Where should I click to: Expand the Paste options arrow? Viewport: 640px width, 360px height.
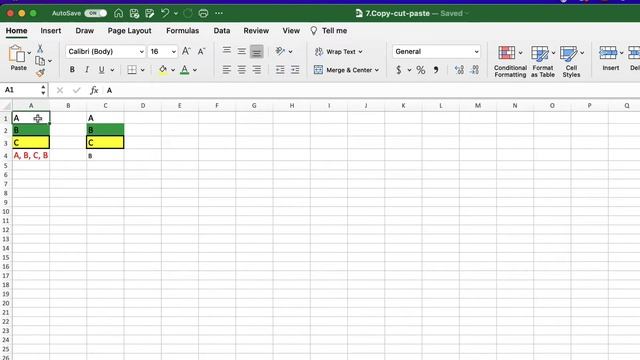coord(29,53)
